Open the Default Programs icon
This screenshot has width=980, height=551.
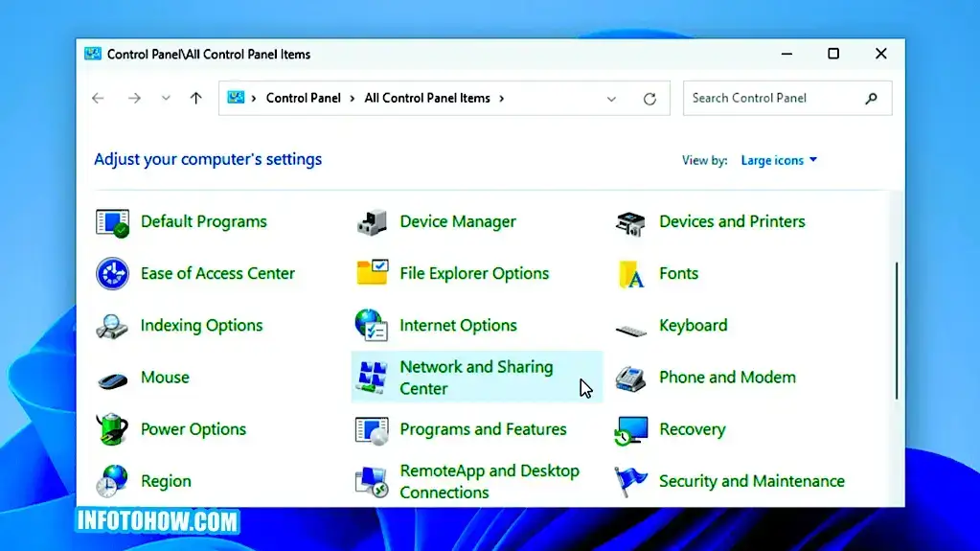112,222
